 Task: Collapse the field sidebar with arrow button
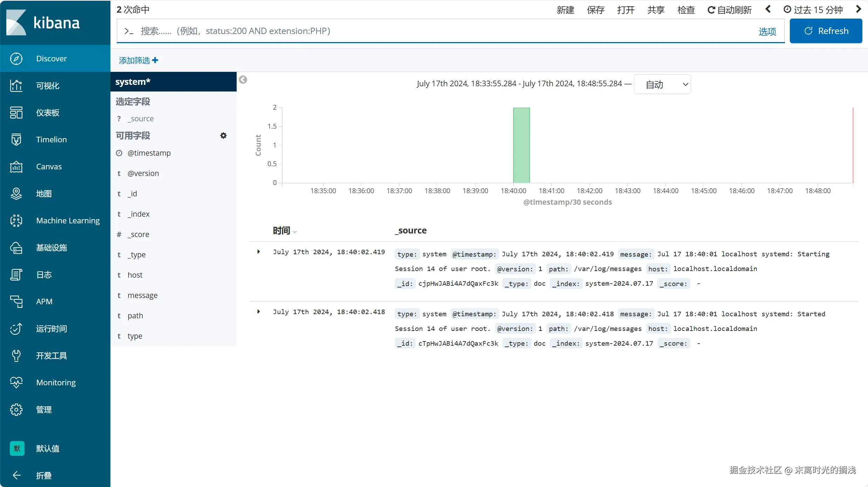[243, 80]
